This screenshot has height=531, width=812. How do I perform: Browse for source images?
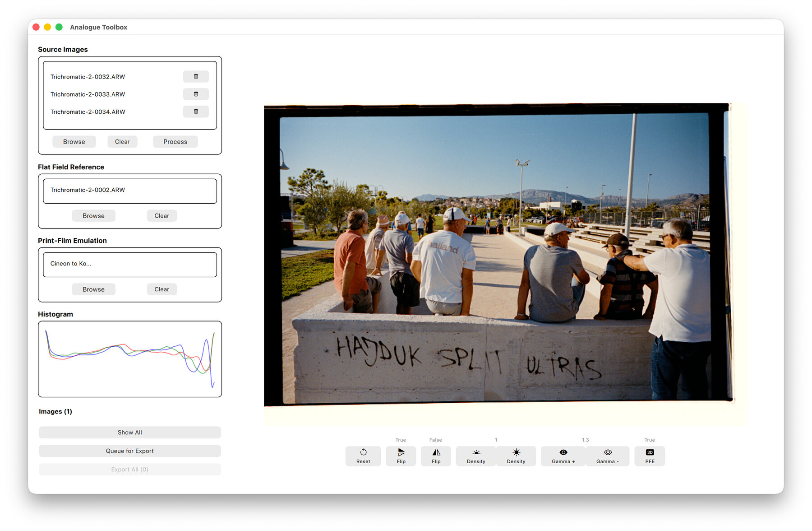click(x=74, y=142)
